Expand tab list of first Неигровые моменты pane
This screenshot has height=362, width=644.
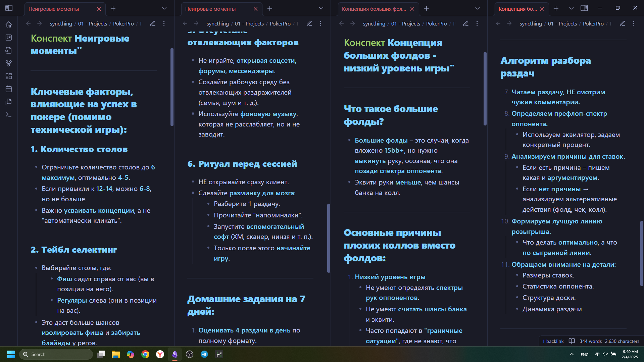click(164, 8)
